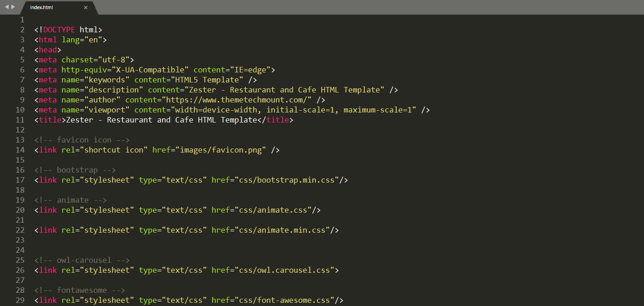Screen dimensions: 644x306
Task: Click "css/font-awesome.css" href value
Action: click(284, 300)
